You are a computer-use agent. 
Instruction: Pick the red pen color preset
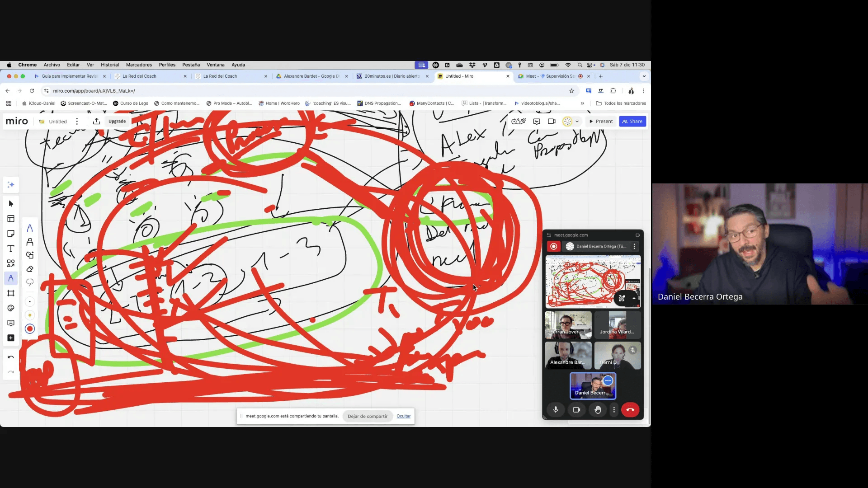coord(30,329)
